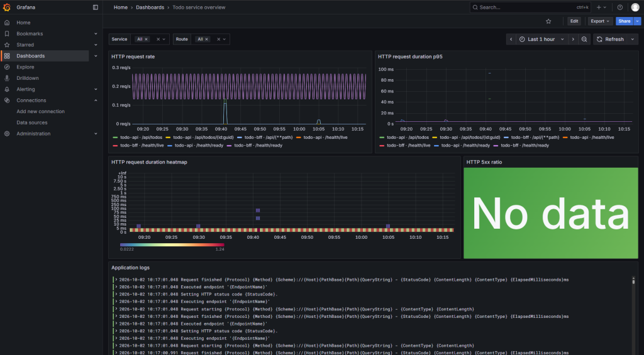Move time range backwards arrow
644x355 pixels.
511,40
